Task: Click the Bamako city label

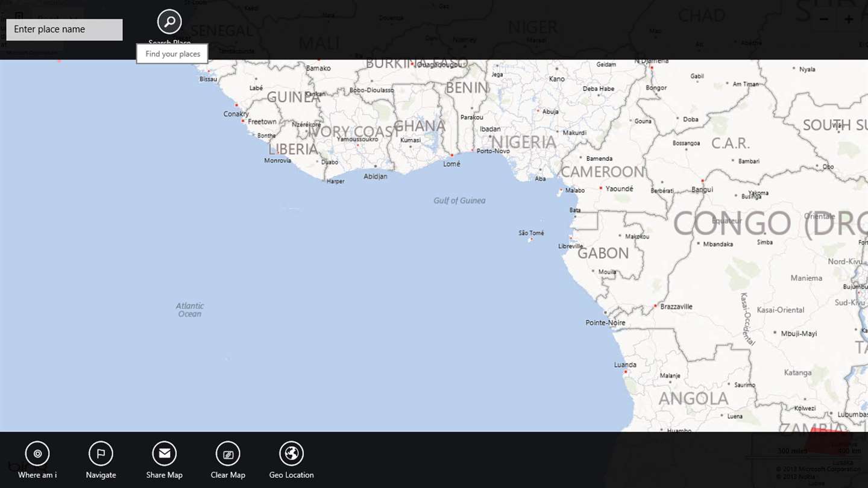Action: tap(318, 68)
